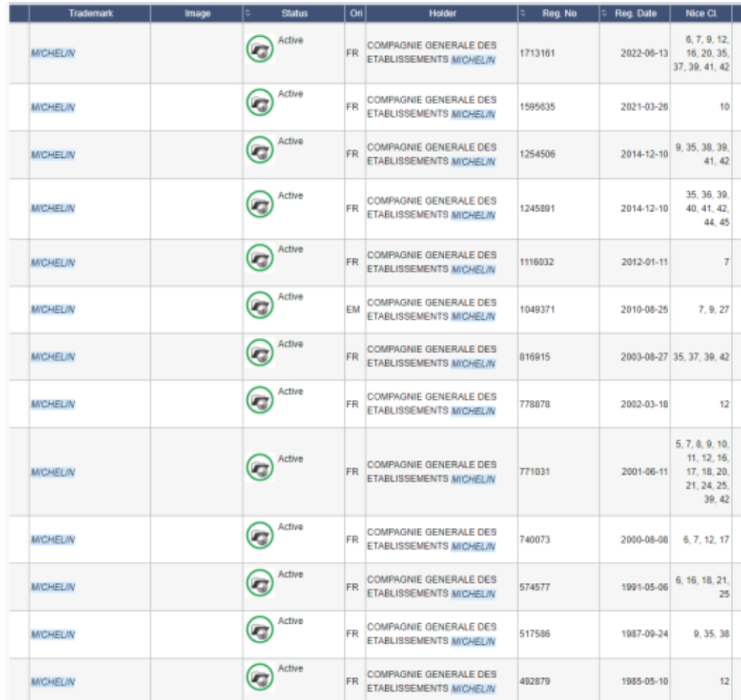Select registration number 778878
The height and width of the screenshot is (700, 741).
click(535, 404)
